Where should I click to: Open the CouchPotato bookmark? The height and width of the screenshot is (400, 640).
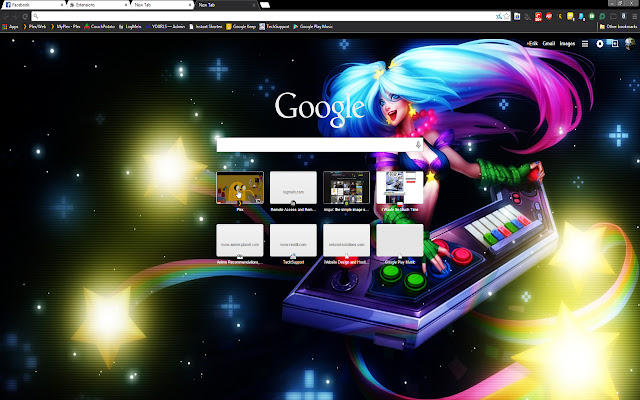point(100,27)
